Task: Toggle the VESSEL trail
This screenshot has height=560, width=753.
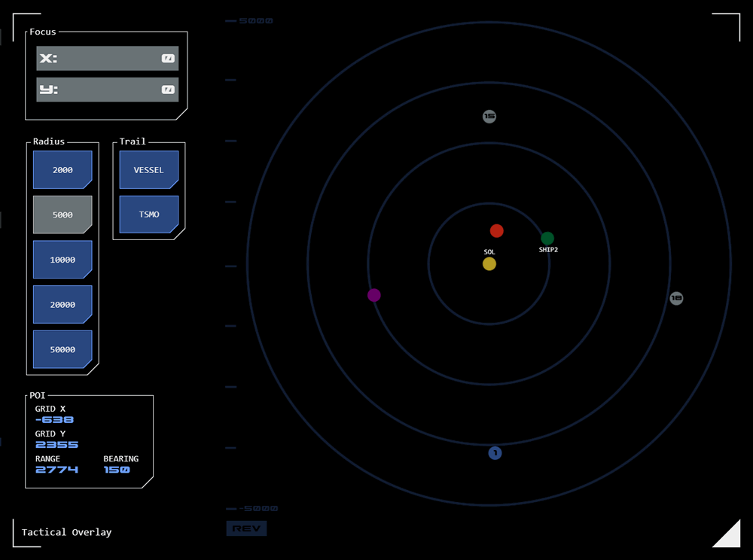Action: (x=149, y=170)
